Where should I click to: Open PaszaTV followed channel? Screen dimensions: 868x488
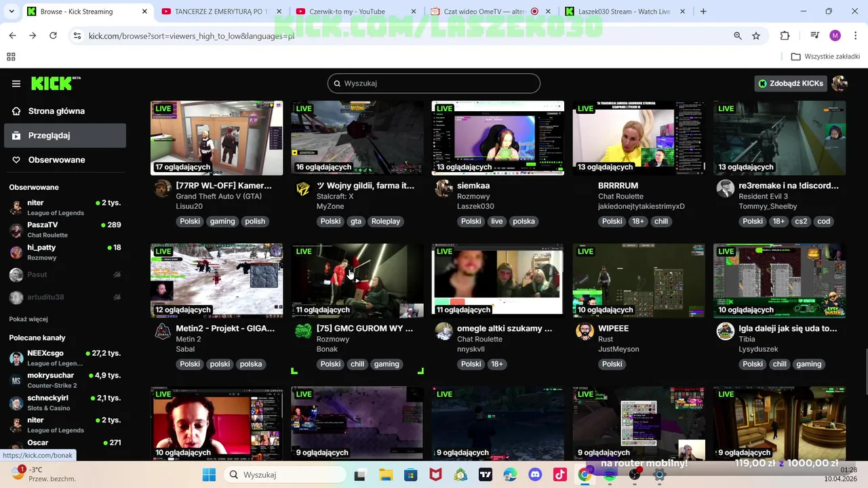click(64, 230)
